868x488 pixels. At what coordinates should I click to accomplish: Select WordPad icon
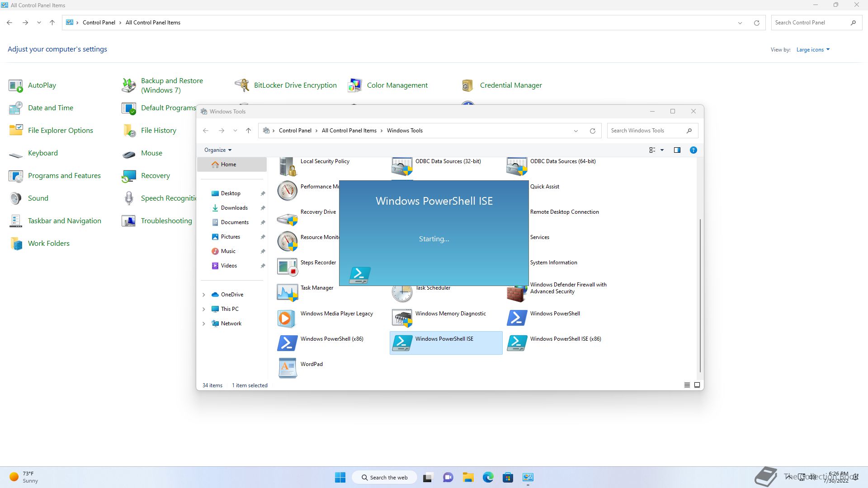click(288, 369)
